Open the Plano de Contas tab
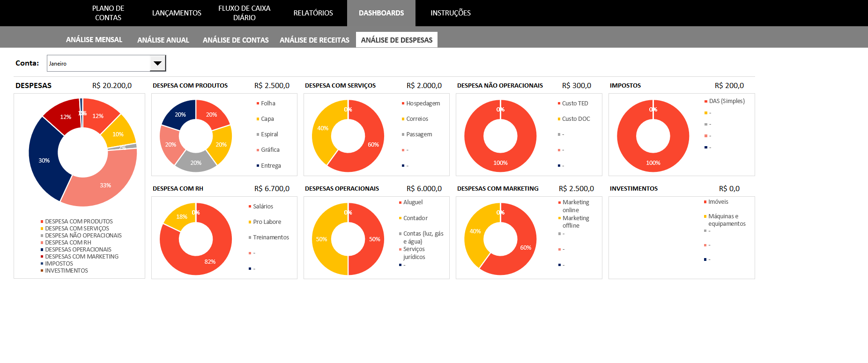 [x=108, y=13]
